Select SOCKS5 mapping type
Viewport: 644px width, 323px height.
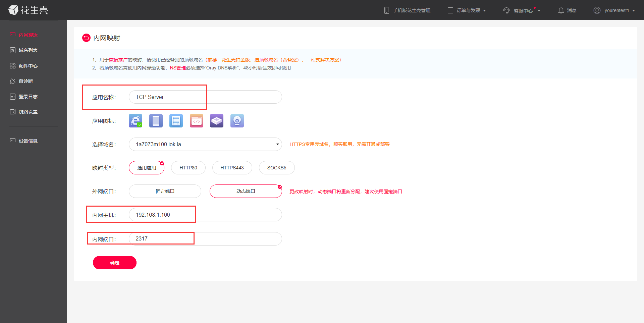(x=277, y=168)
